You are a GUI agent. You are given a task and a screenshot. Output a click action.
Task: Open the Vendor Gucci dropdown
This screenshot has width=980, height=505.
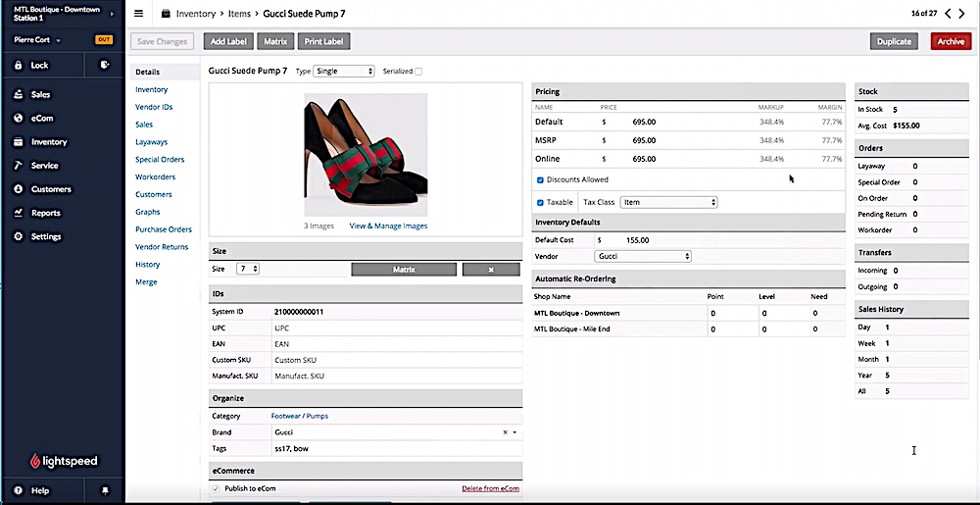click(643, 256)
